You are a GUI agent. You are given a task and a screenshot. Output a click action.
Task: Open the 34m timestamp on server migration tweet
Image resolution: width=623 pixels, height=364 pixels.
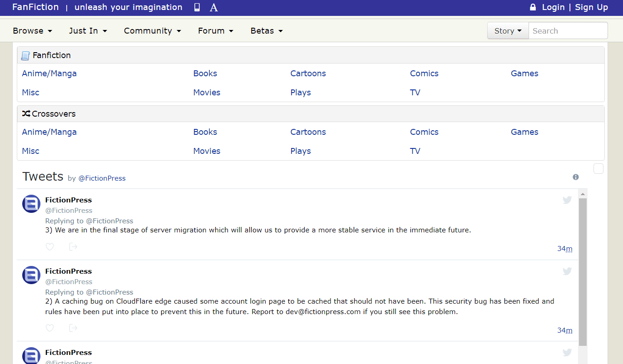565,249
